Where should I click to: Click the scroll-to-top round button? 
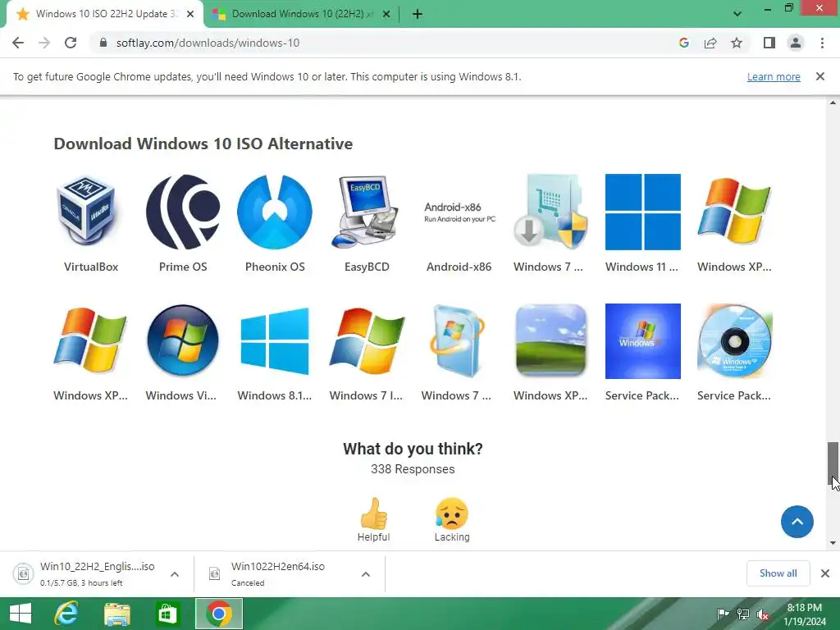tap(797, 522)
